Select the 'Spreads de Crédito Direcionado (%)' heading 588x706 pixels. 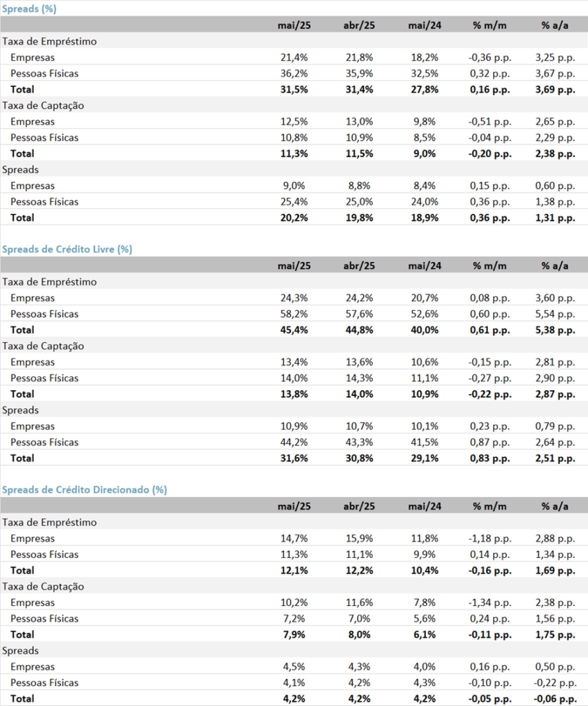point(84,490)
